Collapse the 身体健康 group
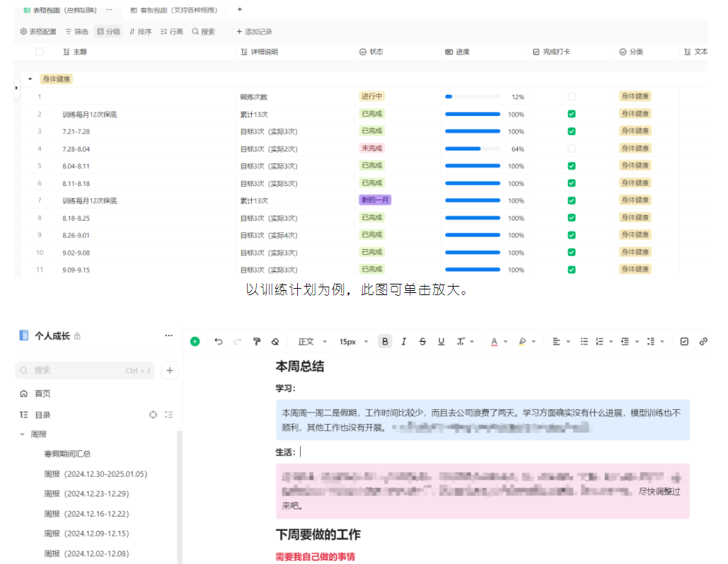 (x=30, y=79)
